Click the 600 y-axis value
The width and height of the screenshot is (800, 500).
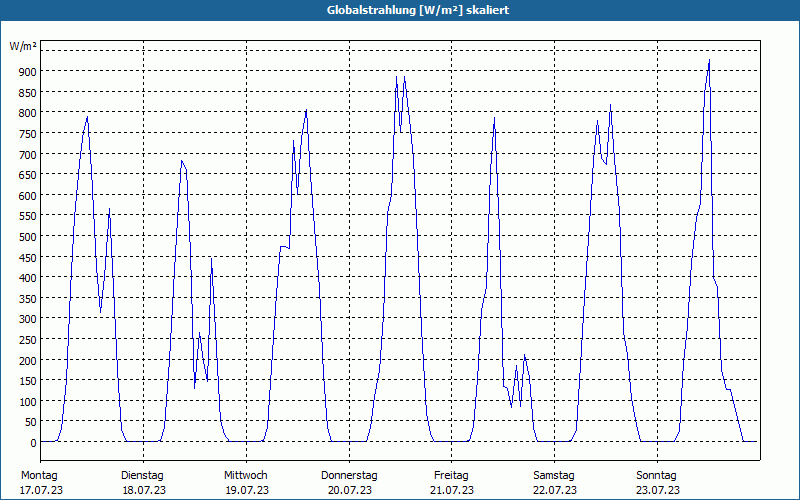click(28, 195)
